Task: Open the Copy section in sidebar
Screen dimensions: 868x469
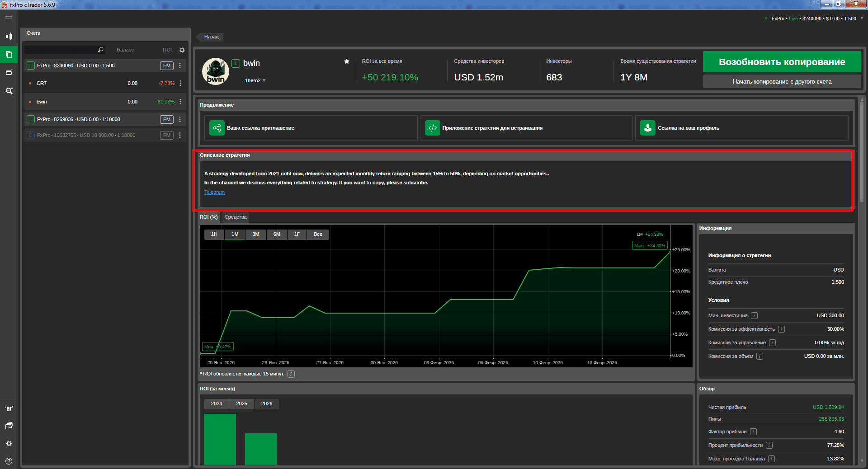Action: click(9, 55)
